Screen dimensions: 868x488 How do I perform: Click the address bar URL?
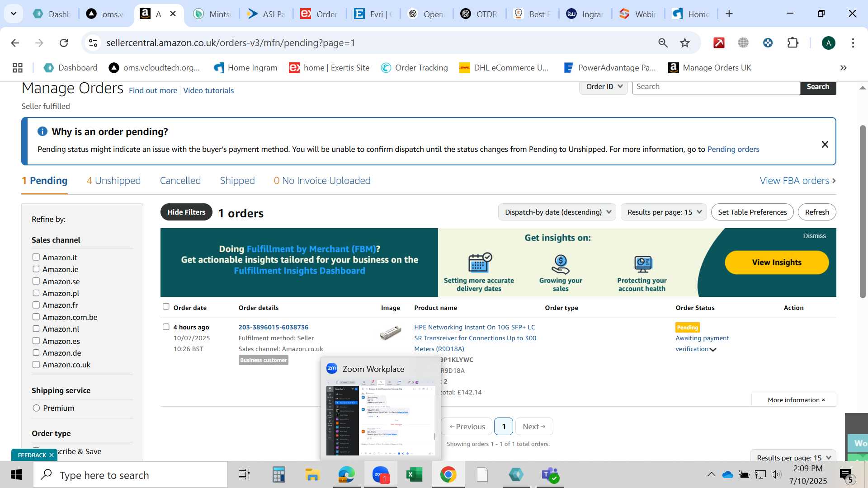tap(231, 43)
